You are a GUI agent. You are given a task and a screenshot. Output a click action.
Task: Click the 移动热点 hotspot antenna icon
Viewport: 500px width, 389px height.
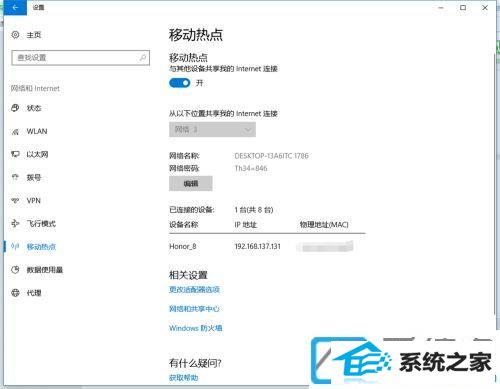[15, 247]
